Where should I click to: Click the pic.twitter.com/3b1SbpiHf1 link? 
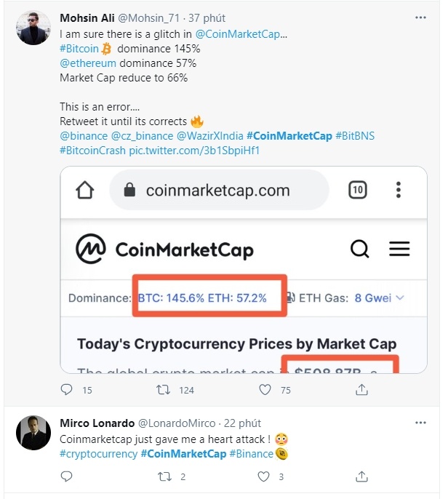194,151
